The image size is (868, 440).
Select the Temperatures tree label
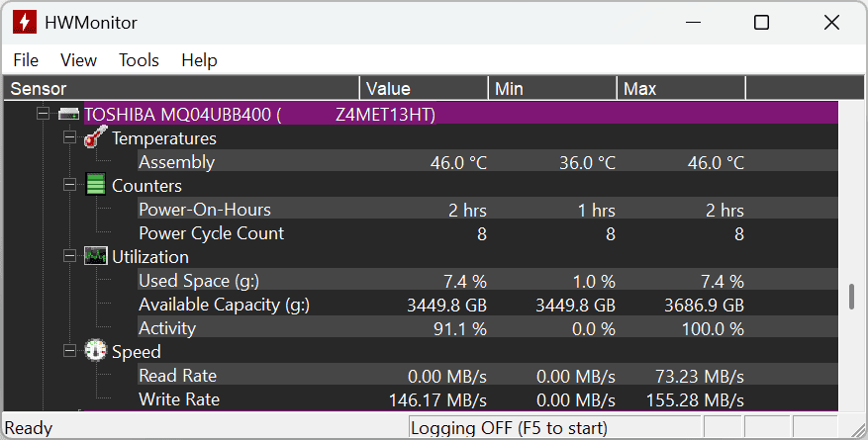pyautogui.click(x=164, y=138)
